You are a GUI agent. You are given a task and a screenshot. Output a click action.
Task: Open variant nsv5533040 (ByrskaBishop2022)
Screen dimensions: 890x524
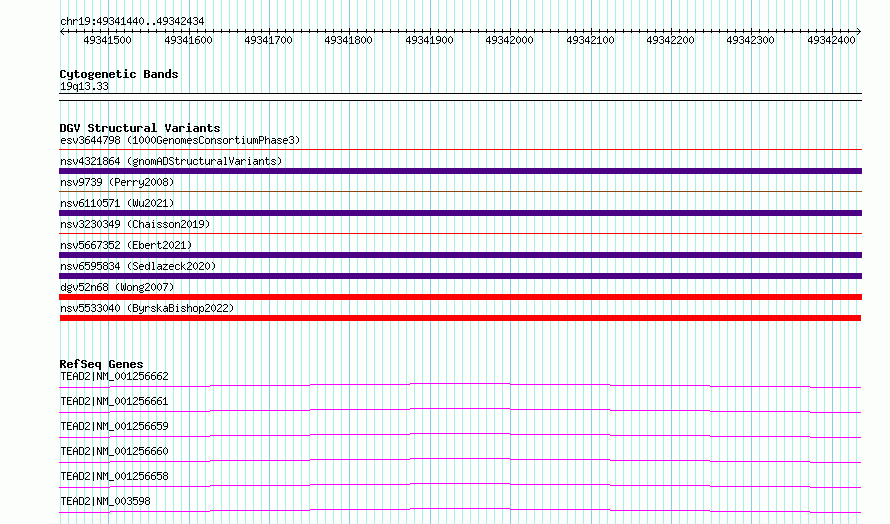[x=147, y=308]
